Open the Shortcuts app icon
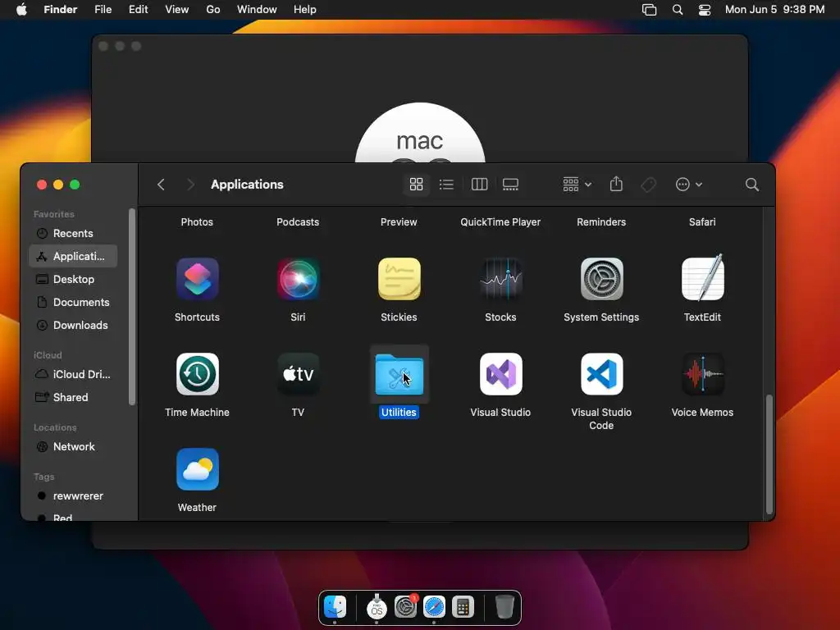 coord(197,279)
